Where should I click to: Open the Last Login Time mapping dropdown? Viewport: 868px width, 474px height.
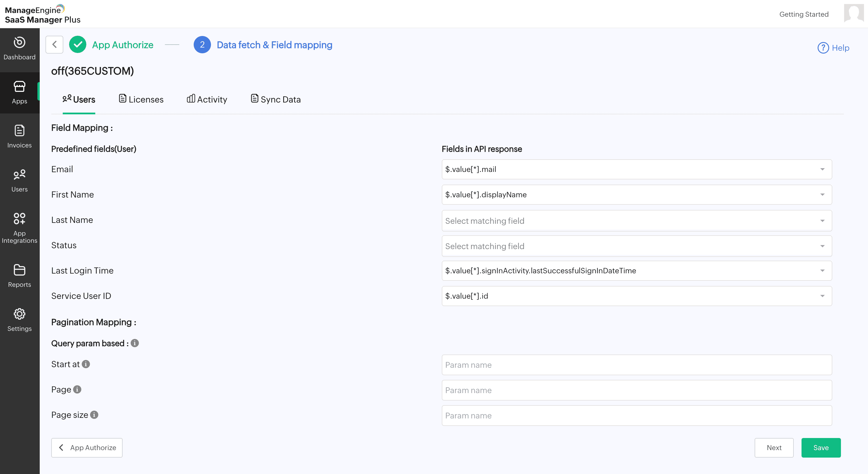point(637,271)
